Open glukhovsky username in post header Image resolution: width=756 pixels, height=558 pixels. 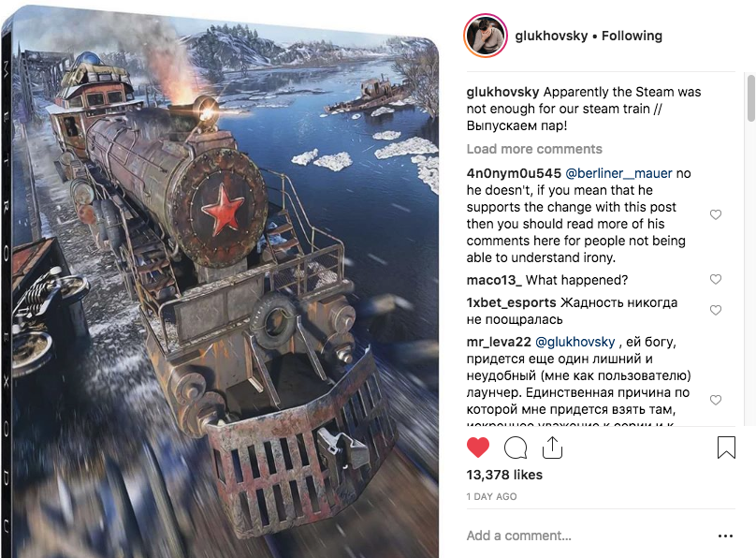(551, 36)
